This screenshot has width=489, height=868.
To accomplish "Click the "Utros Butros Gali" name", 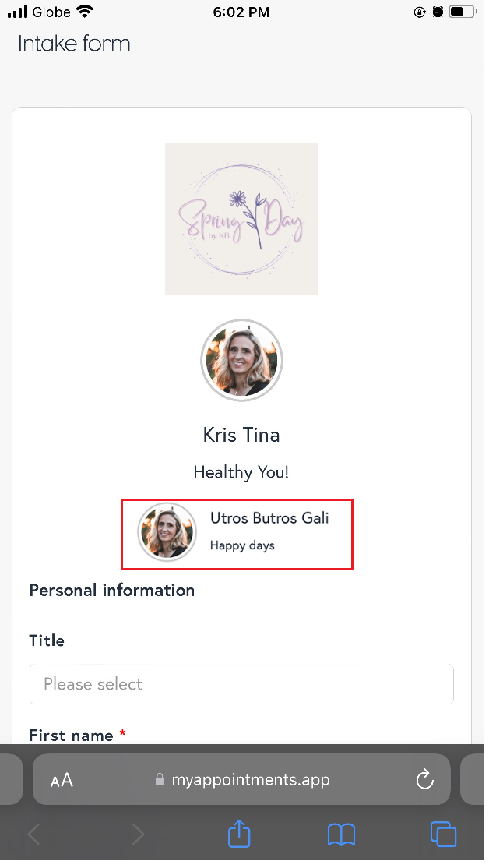I will [269, 519].
